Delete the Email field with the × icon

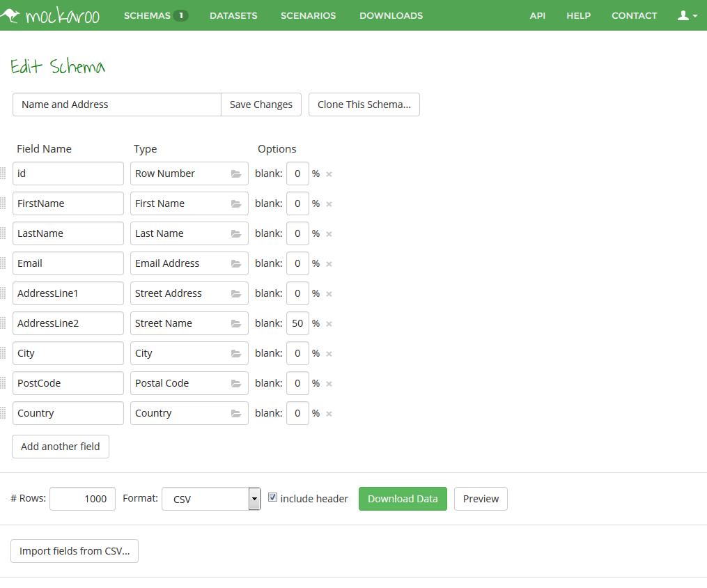click(x=328, y=263)
